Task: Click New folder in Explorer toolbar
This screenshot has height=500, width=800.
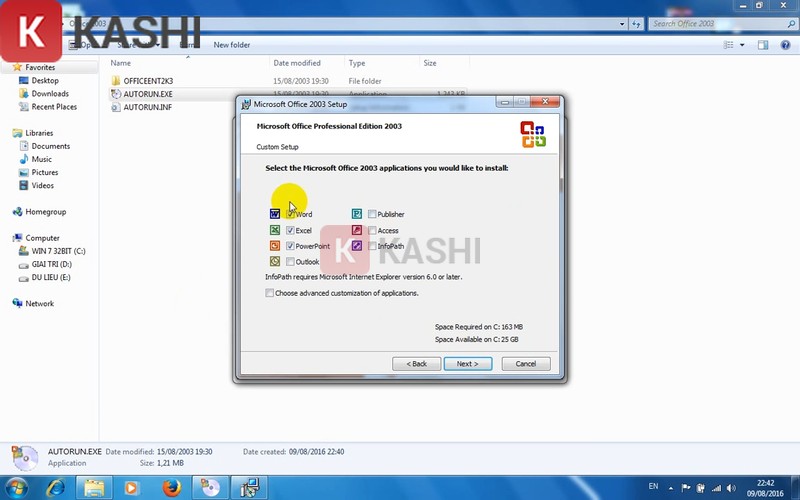Action: pyautogui.click(x=232, y=45)
